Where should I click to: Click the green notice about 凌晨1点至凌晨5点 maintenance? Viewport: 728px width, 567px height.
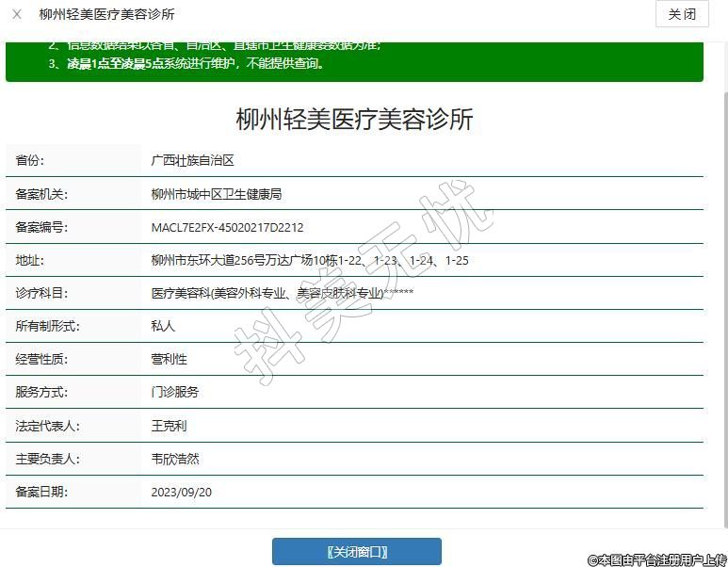click(187, 64)
